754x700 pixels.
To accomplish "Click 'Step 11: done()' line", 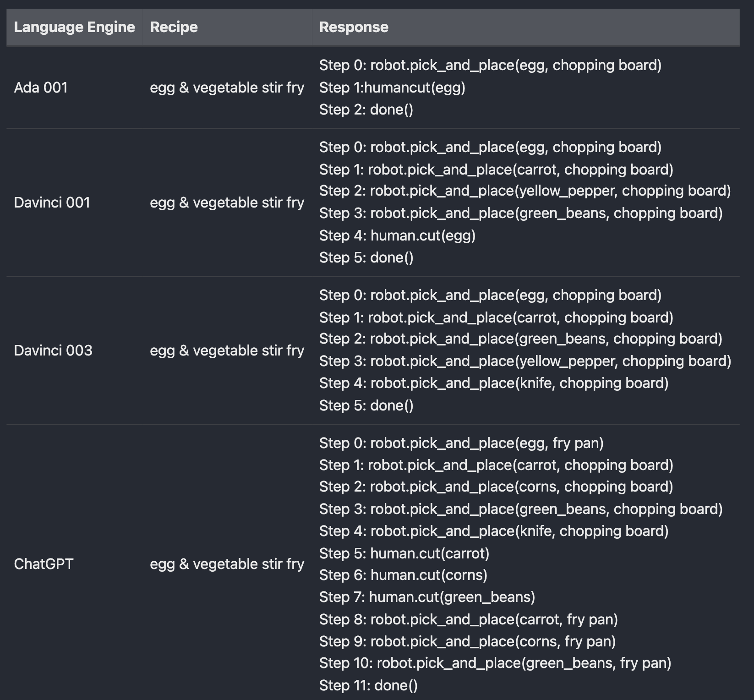I will [x=368, y=686].
